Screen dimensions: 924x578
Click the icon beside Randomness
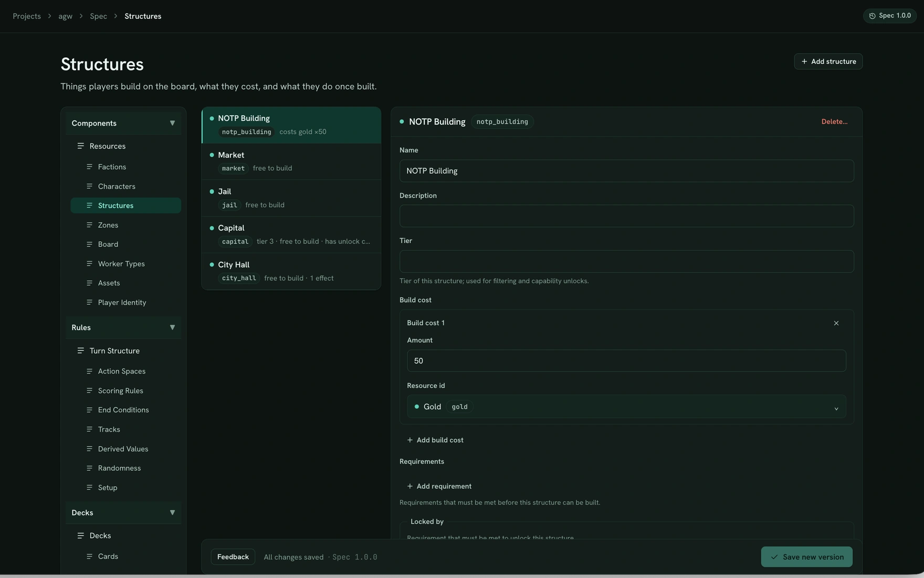point(89,468)
